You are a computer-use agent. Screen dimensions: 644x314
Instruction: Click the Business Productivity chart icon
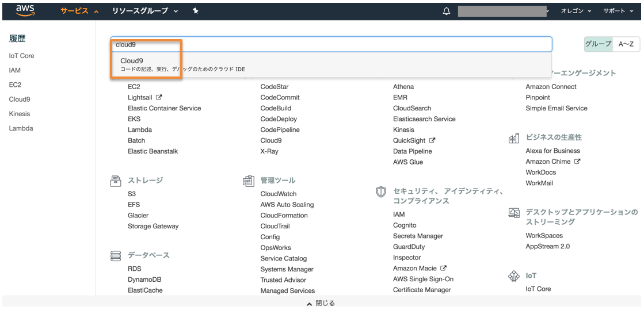(x=514, y=138)
